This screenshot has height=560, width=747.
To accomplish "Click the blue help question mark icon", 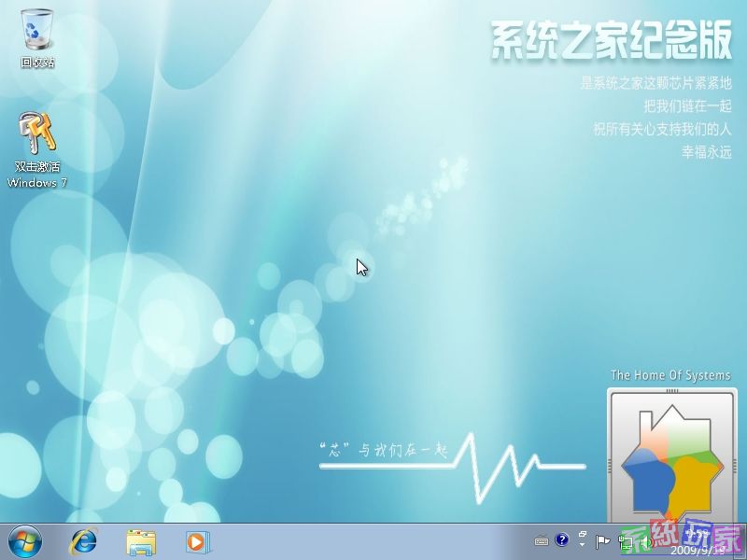I will pos(562,540).
